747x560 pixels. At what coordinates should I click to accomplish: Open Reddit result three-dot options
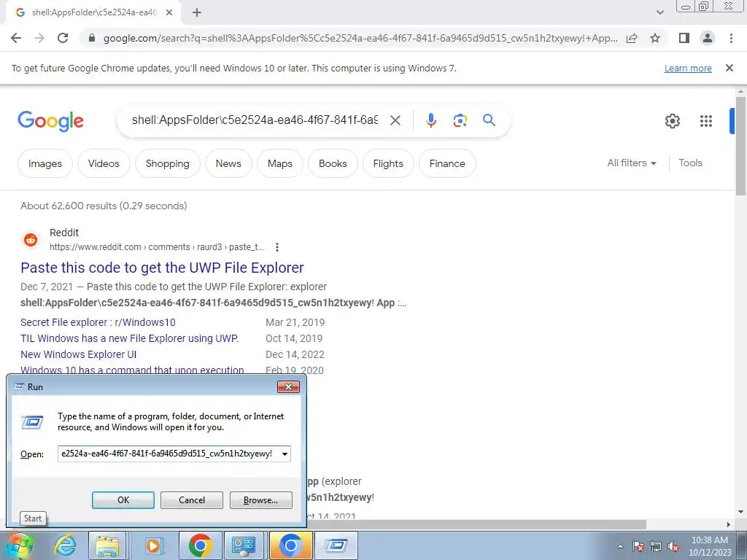click(276, 247)
